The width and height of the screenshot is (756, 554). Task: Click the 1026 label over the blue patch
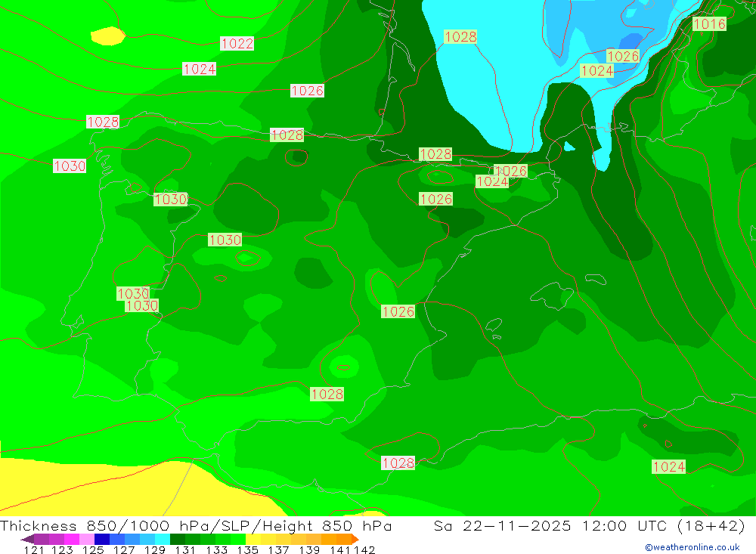(x=622, y=56)
